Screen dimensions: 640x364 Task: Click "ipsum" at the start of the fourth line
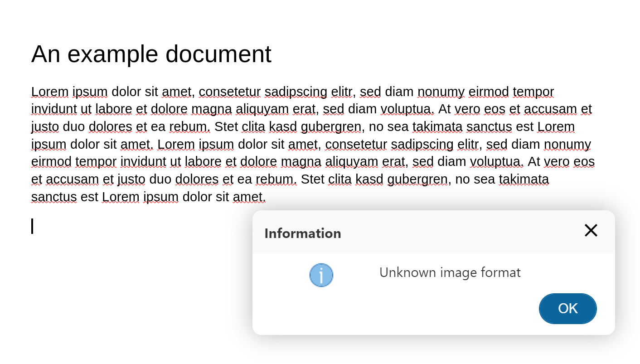(x=48, y=145)
